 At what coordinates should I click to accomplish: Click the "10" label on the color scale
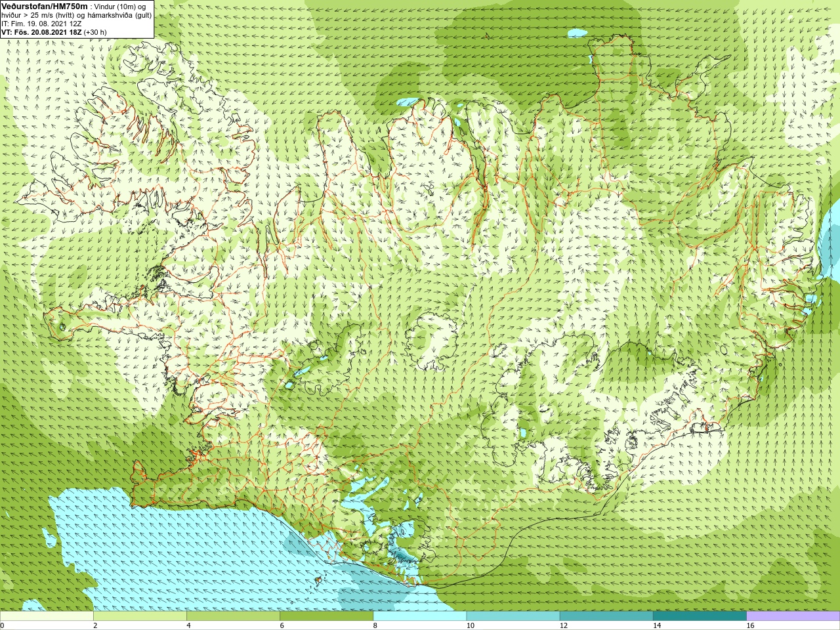point(471,625)
